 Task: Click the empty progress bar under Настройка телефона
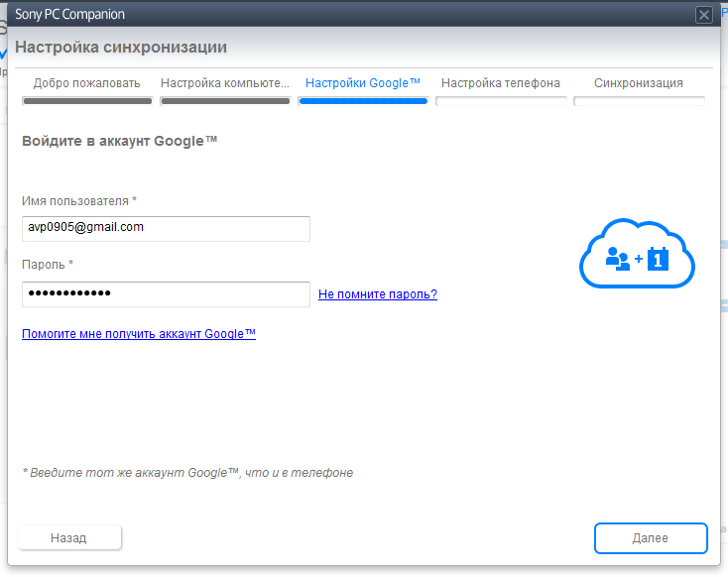tap(501, 100)
